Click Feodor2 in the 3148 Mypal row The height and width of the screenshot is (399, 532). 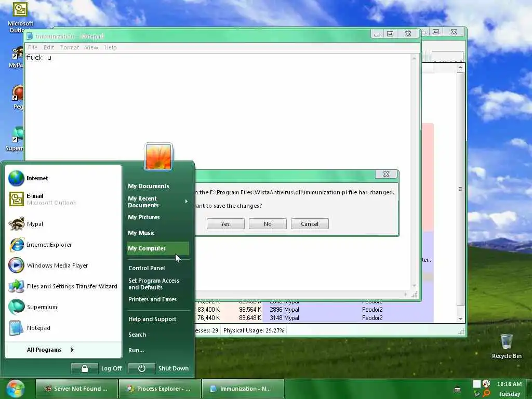[372, 318]
